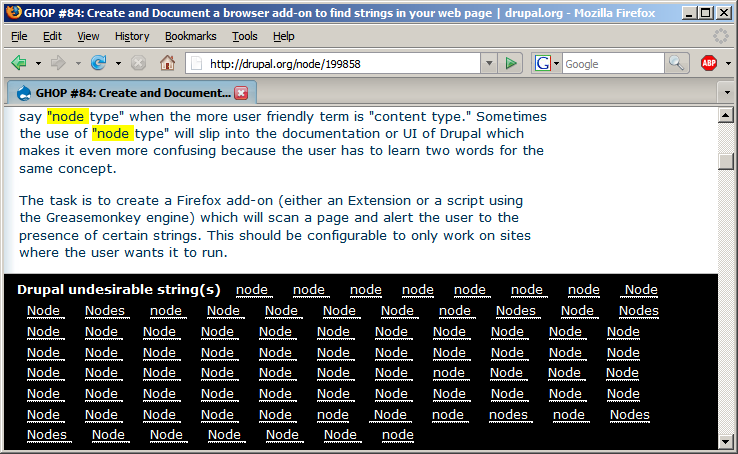Click the lowercase "node" link ending the bottom row
Viewport: 738px width, 454px height.
[398, 435]
